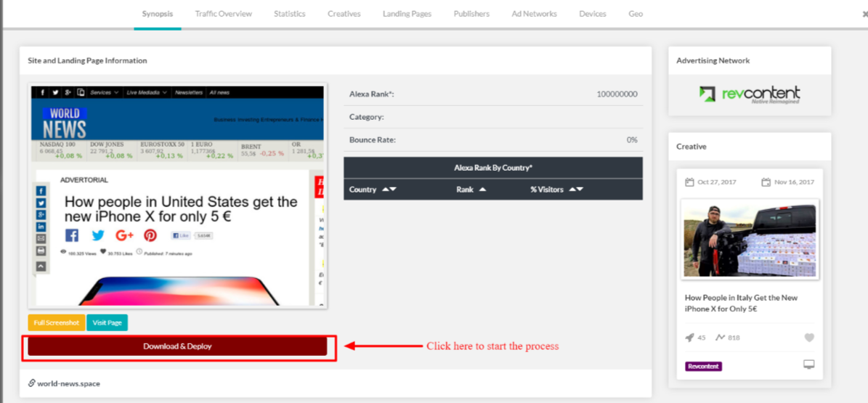Go to the Devices tab
The image size is (868, 403).
(x=592, y=14)
